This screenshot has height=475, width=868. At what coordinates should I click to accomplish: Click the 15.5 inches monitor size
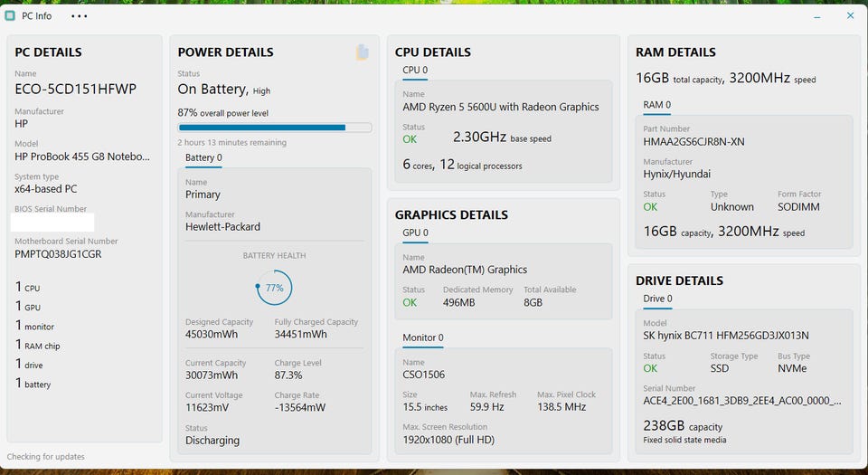coord(425,407)
